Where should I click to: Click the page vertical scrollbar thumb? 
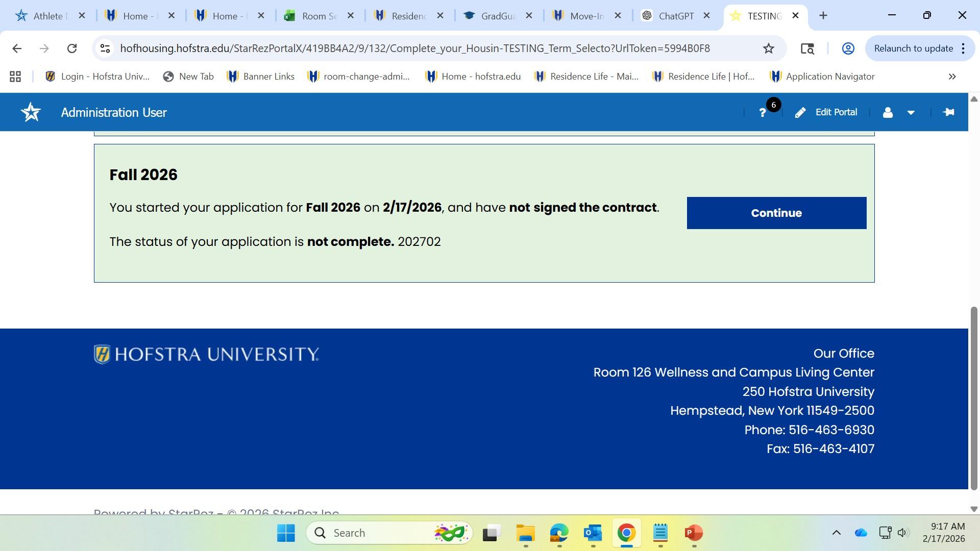point(973,398)
